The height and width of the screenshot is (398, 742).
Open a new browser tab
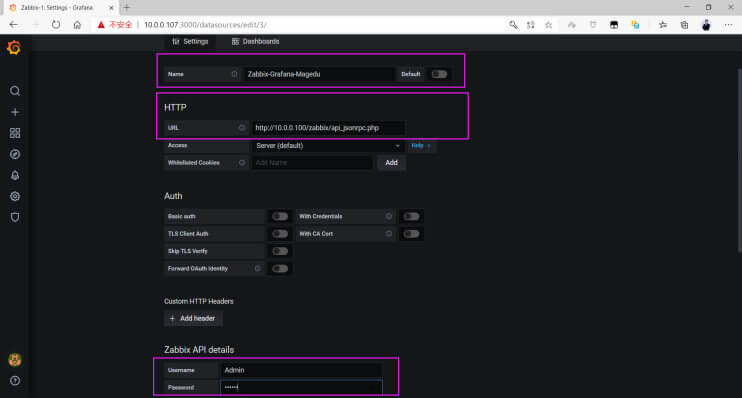[x=126, y=8]
